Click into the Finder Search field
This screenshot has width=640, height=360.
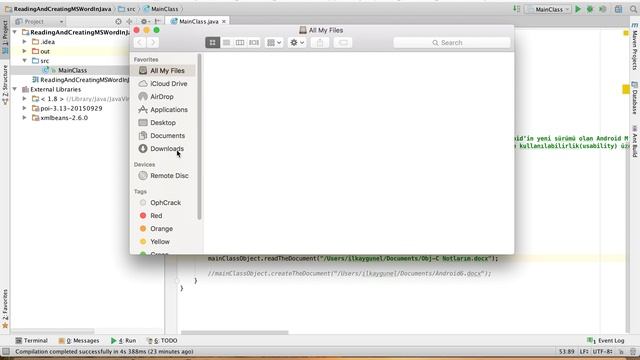pyautogui.click(x=452, y=42)
